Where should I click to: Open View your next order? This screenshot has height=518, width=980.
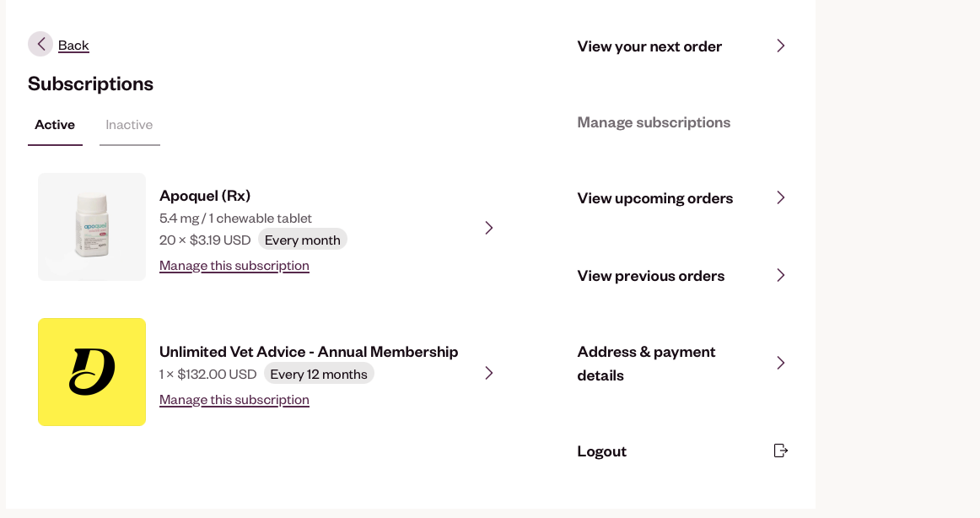pos(649,46)
